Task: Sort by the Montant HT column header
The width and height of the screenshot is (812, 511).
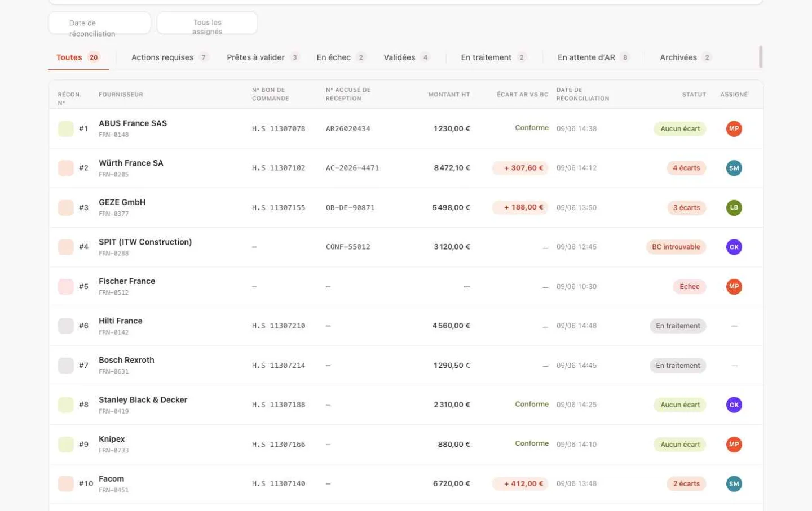Action: coord(449,95)
